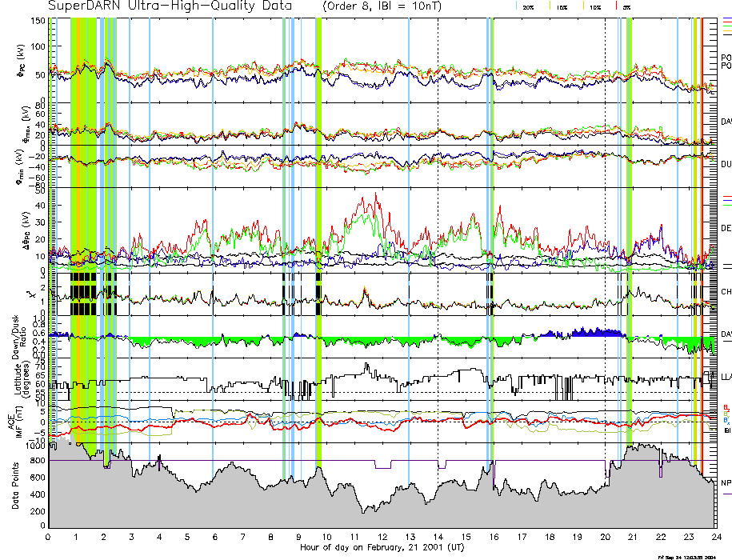Image resolution: width=732 pixels, height=560 pixels.
Task: Click the hour "11" label on the time axis
Action: (x=354, y=537)
